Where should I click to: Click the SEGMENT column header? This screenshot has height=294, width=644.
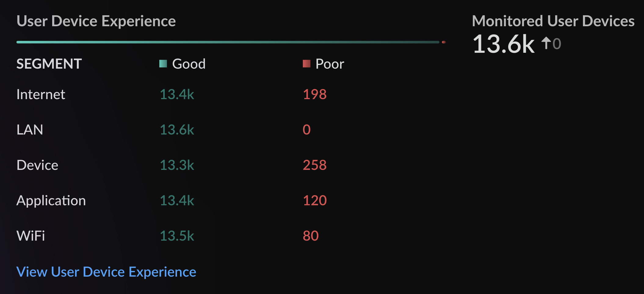pyautogui.click(x=49, y=64)
